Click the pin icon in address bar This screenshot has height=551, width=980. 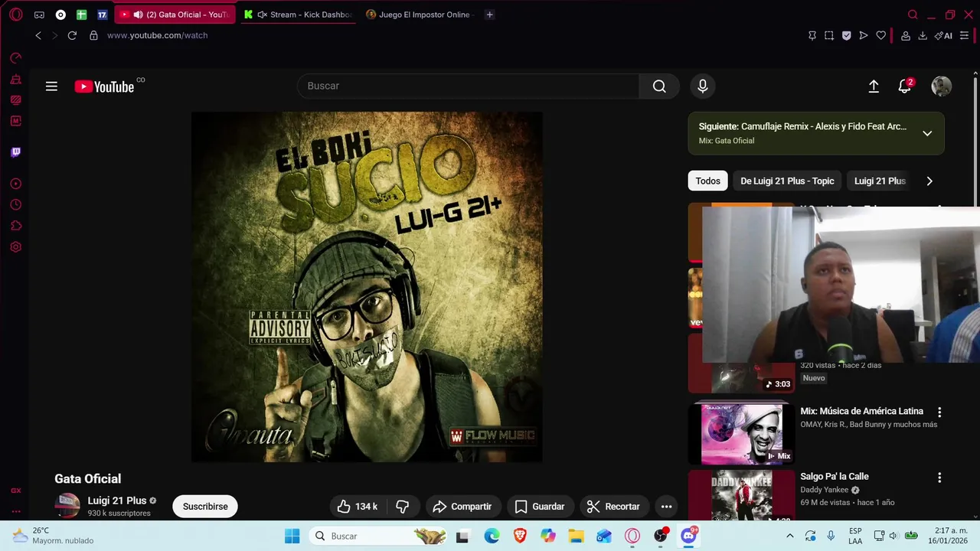point(812,35)
